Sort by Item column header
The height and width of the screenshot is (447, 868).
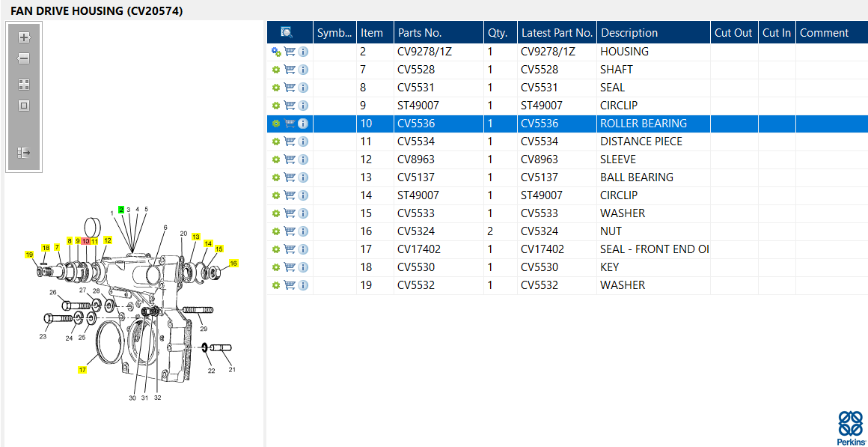click(x=375, y=33)
